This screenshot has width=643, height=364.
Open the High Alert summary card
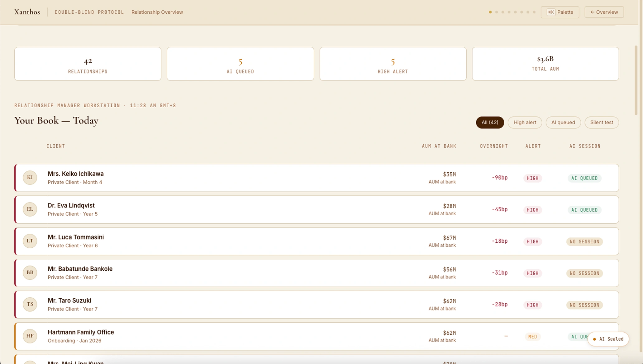point(393,64)
